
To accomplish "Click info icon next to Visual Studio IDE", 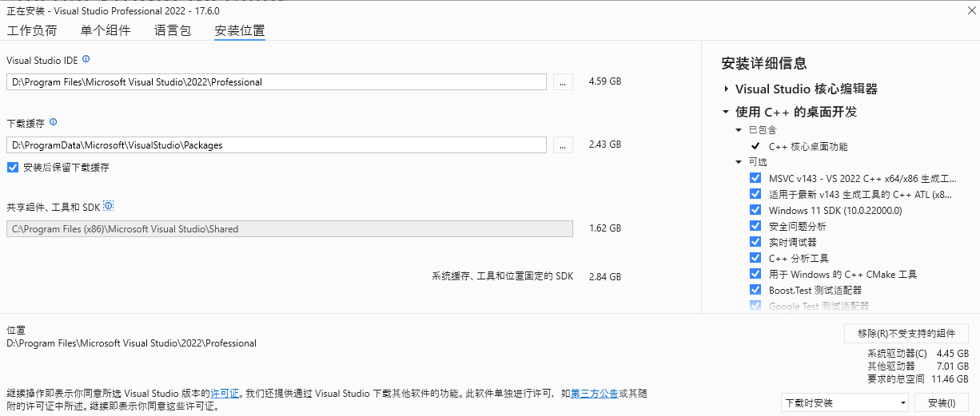I will pos(86,59).
